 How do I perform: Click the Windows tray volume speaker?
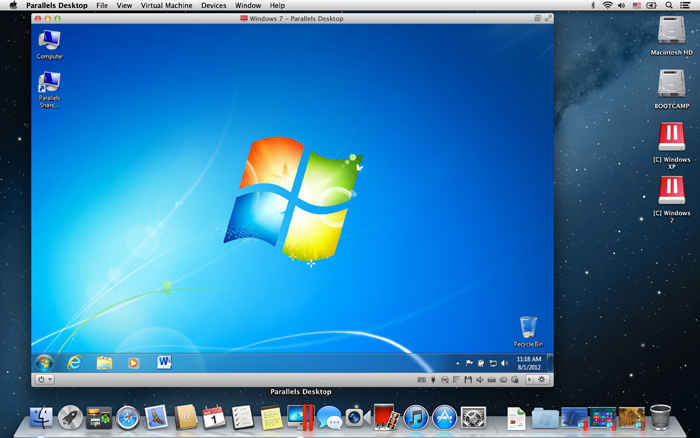504,363
